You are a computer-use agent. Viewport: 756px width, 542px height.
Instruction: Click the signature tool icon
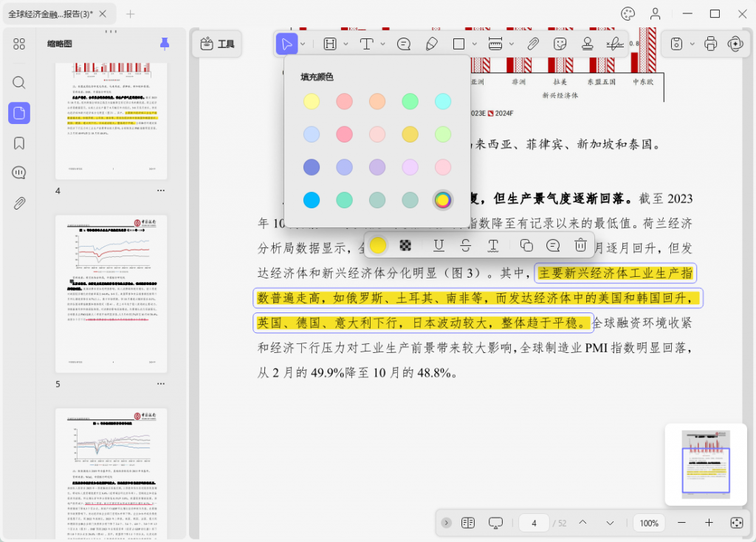tap(614, 44)
